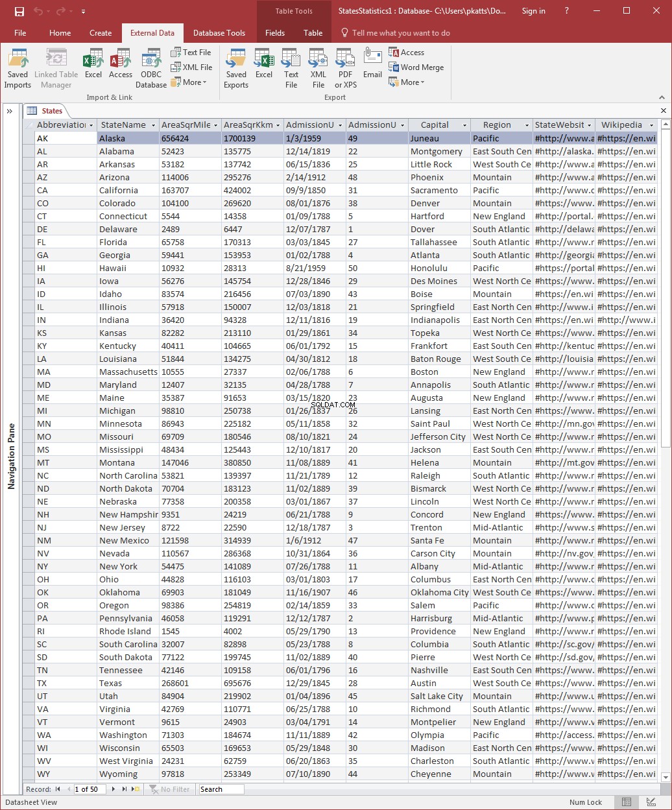Image resolution: width=672 pixels, height=810 pixels.
Task: Switch to the Fields tab
Action: pos(275,33)
